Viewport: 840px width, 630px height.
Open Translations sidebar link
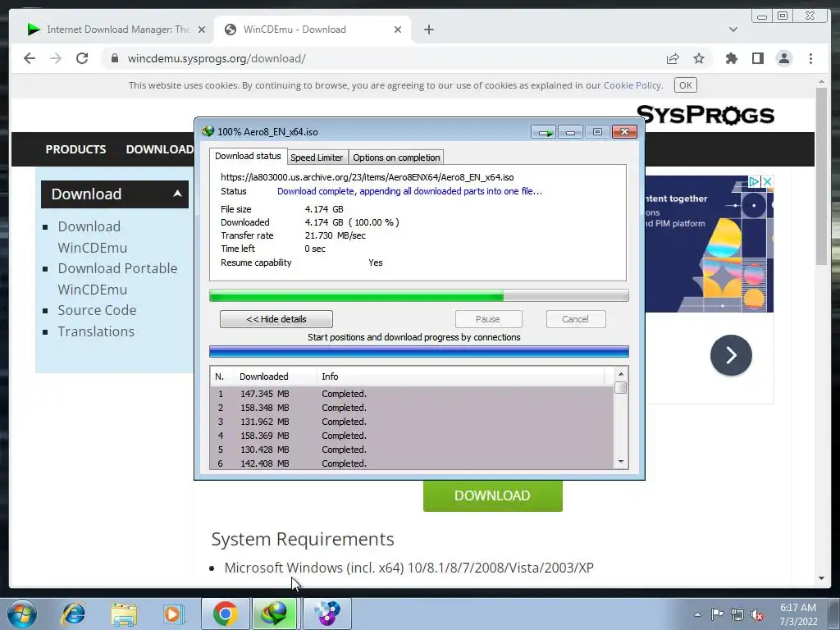[x=96, y=331]
